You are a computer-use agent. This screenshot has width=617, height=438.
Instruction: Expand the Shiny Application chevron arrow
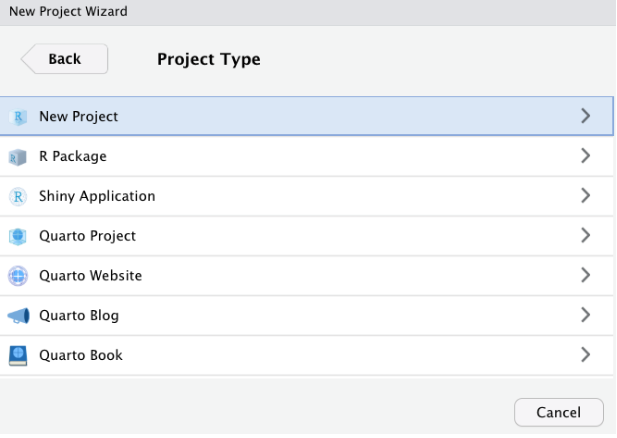[586, 196]
